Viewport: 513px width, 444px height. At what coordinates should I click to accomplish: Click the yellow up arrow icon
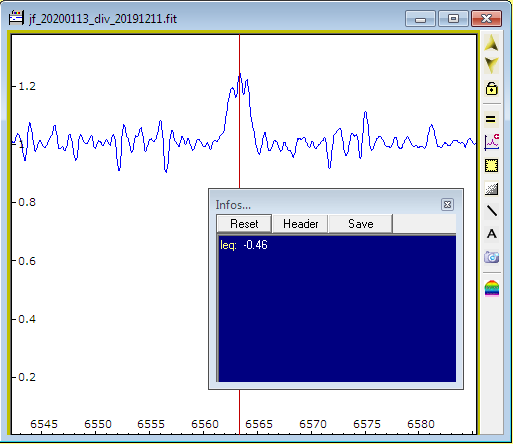click(491, 43)
